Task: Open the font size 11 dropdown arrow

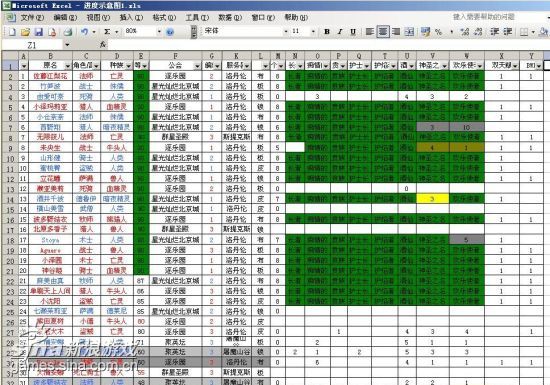Action: [x=313, y=32]
